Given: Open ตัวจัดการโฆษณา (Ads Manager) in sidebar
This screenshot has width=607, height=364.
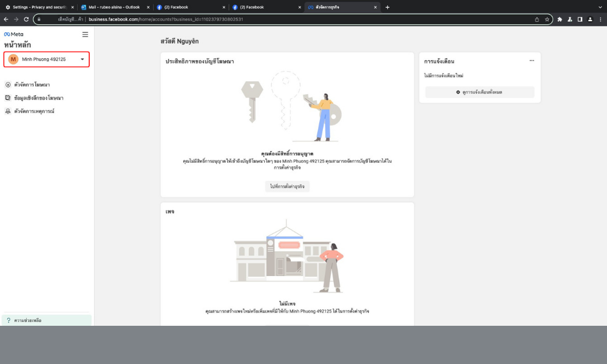Looking at the screenshot, I should (32, 85).
